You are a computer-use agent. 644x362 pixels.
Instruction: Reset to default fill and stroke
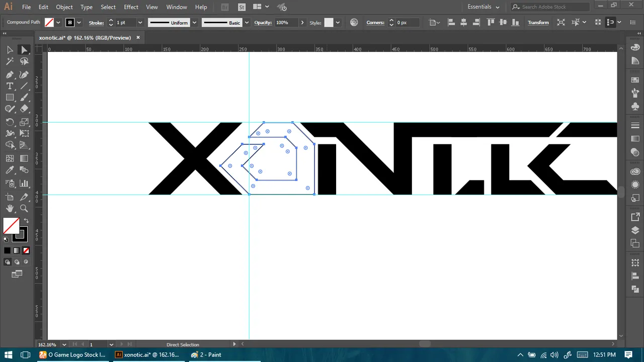tap(6, 239)
